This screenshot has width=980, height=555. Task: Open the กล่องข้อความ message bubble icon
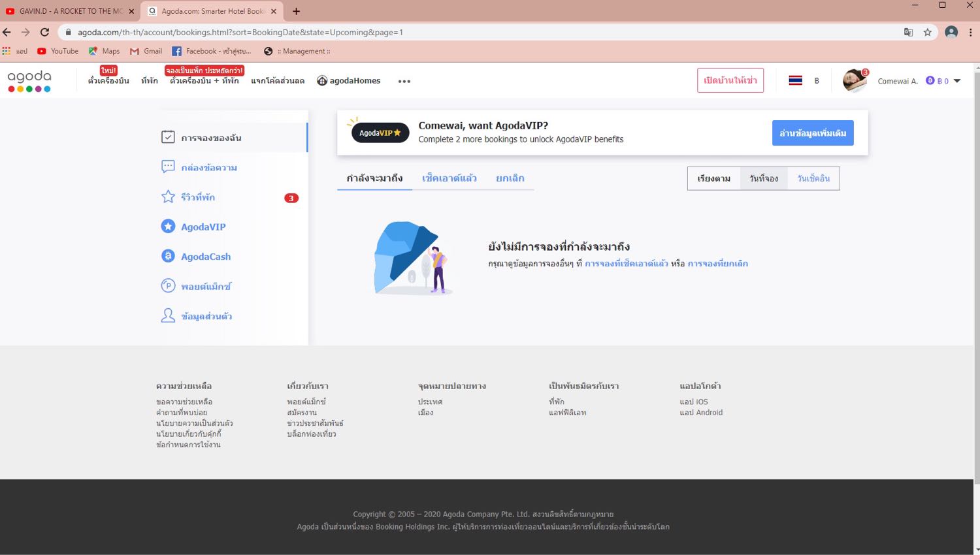pyautogui.click(x=168, y=166)
